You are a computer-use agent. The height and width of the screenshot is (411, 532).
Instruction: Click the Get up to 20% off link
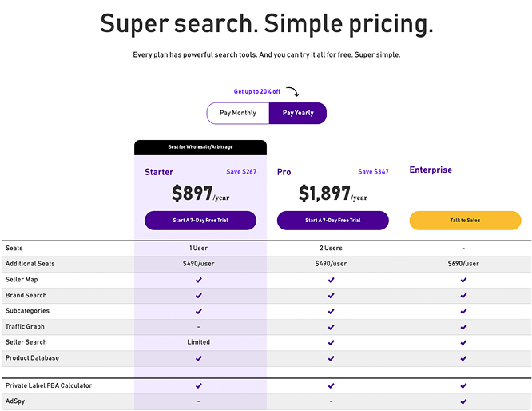click(257, 91)
